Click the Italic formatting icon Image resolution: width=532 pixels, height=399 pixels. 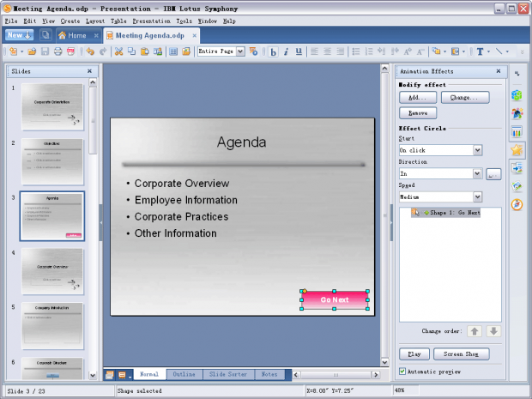click(x=286, y=51)
